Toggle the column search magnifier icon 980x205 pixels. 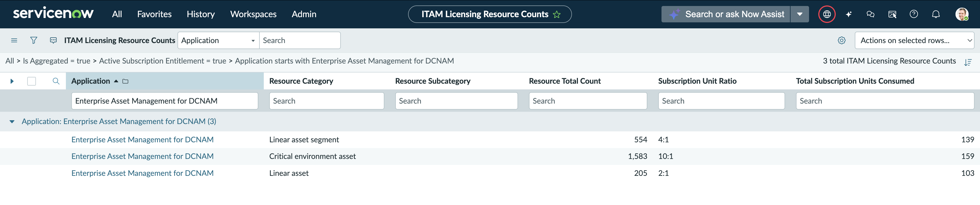(x=56, y=81)
